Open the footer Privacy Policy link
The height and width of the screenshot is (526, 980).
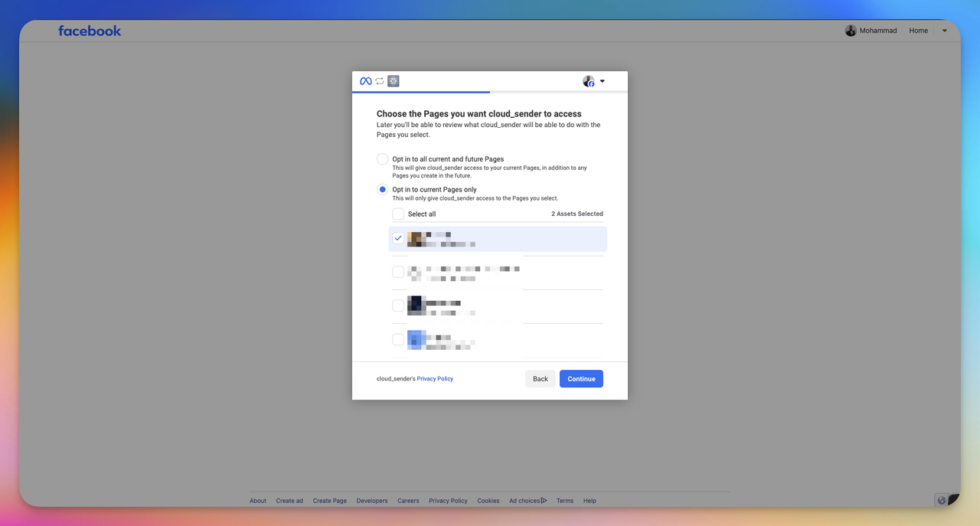448,501
